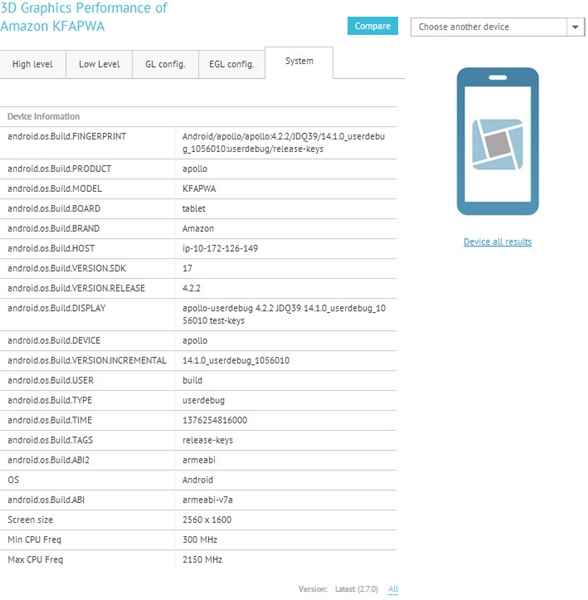The width and height of the screenshot is (588, 600).
Task: Click the fingerprint value starting 'Android/apollo/apollo'
Action: pos(283,142)
